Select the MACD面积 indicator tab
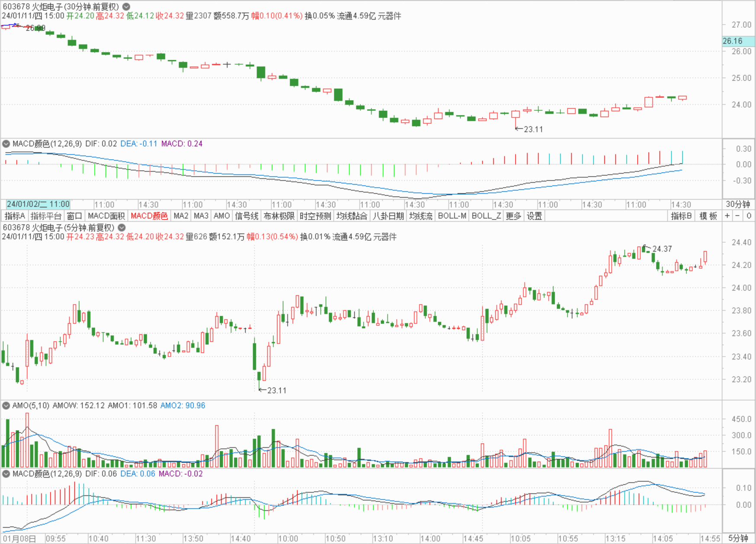This screenshot has height=544, width=756. (x=106, y=216)
